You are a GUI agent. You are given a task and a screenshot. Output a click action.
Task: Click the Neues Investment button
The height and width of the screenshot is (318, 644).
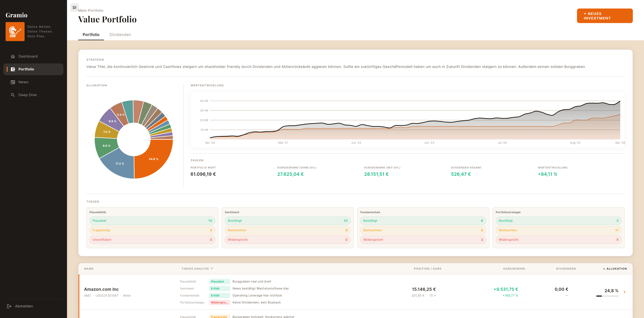(604, 16)
